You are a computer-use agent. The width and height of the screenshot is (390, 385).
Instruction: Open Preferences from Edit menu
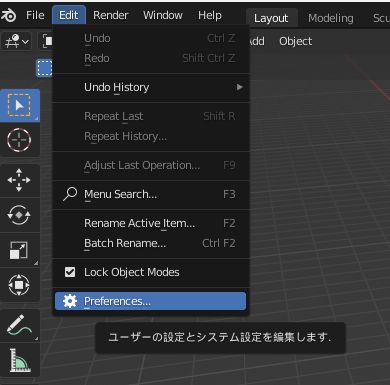[x=151, y=301]
